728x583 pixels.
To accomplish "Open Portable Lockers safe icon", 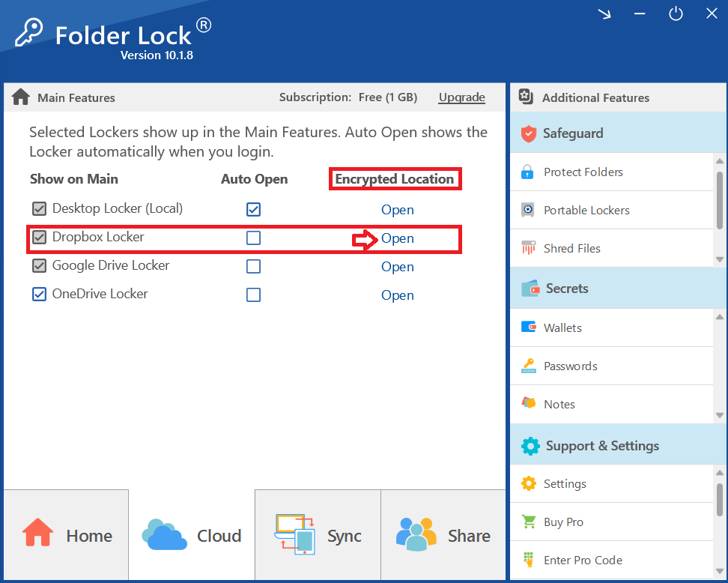I will click(x=528, y=210).
